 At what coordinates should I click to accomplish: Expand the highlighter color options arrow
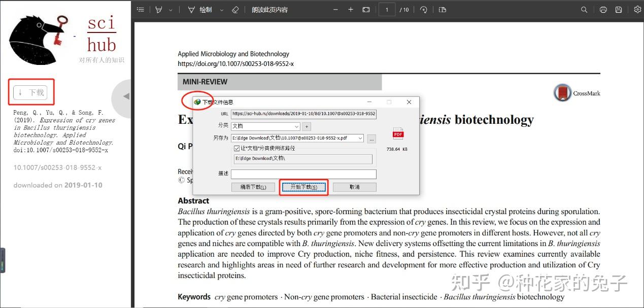tap(171, 9)
